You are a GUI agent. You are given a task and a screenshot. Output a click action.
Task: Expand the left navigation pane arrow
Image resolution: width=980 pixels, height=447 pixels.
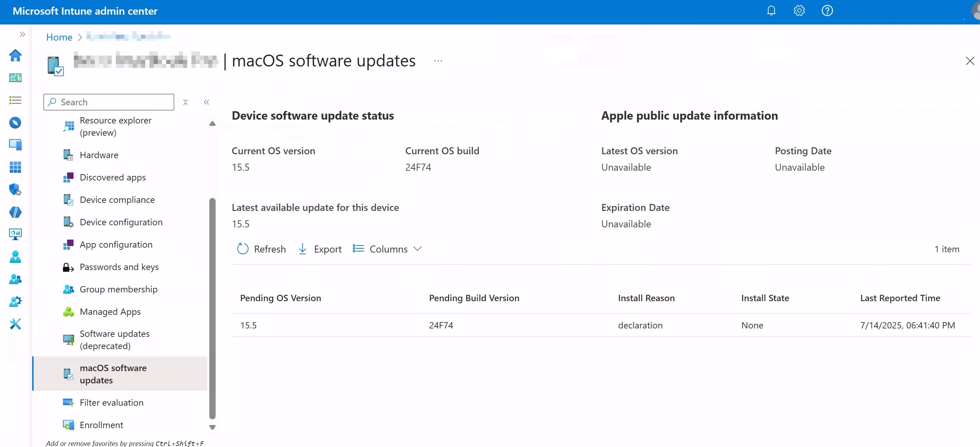click(x=22, y=34)
